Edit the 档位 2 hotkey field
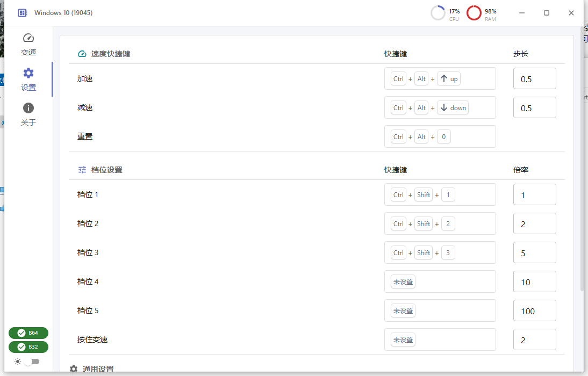Image resolution: width=588 pixels, height=376 pixels. [440, 224]
